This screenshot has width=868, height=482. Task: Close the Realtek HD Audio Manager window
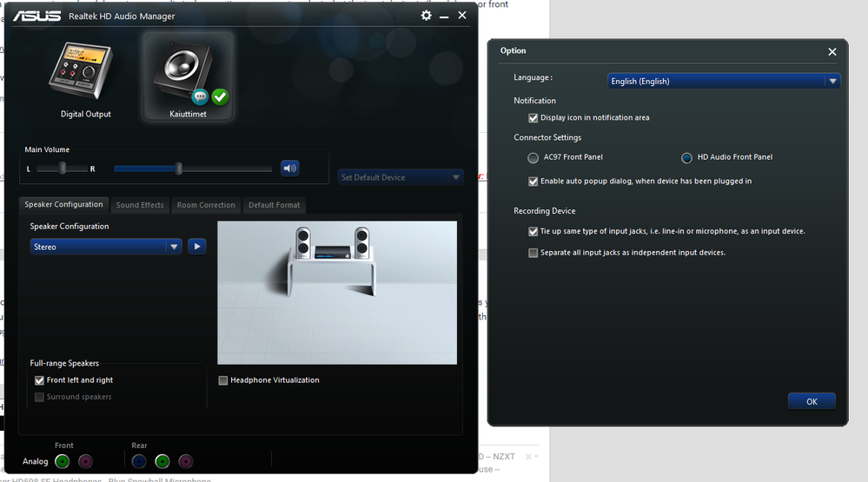click(x=462, y=16)
